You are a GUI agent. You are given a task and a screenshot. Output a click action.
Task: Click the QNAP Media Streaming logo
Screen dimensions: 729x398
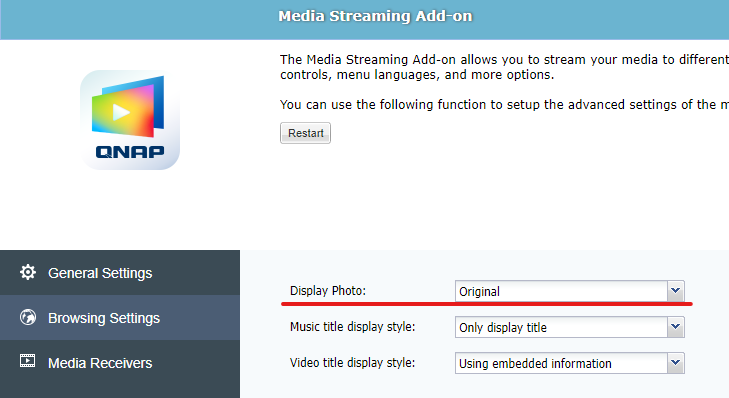(130, 120)
